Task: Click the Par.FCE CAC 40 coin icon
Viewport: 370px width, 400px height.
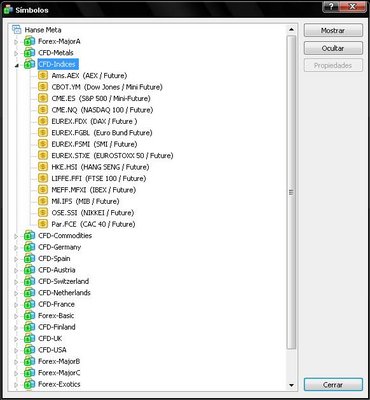Action: [x=43, y=224]
